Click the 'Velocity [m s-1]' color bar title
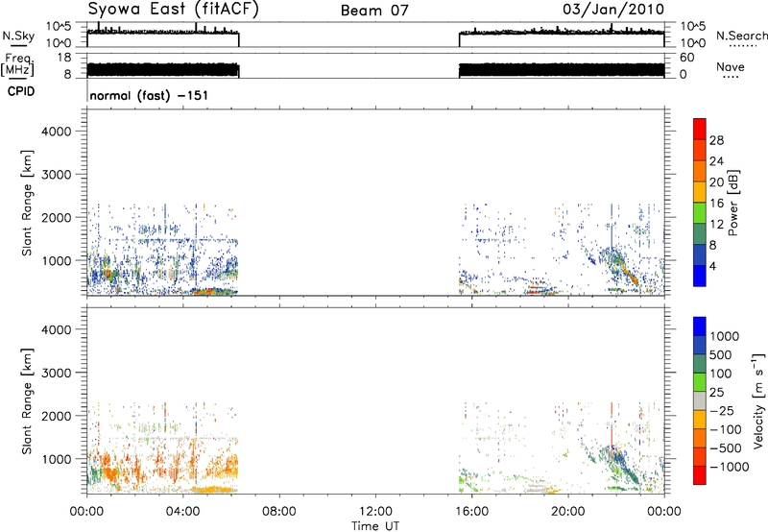 tap(758, 400)
